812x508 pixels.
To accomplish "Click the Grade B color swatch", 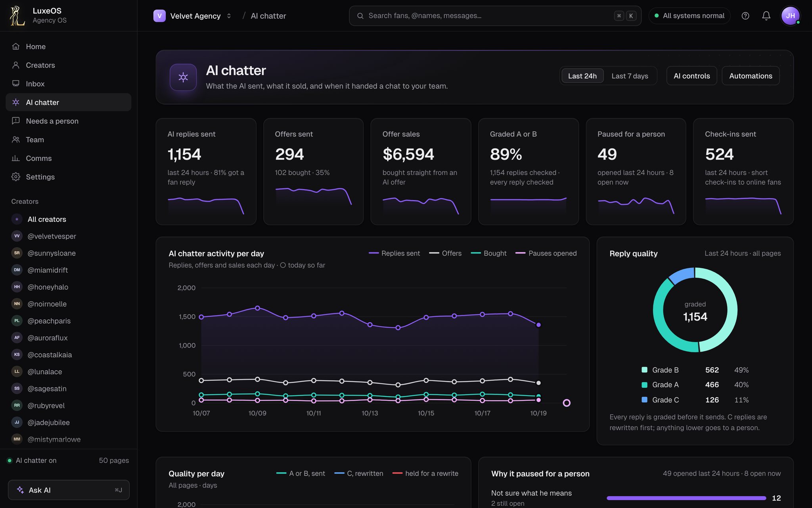I will (x=645, y=370).
